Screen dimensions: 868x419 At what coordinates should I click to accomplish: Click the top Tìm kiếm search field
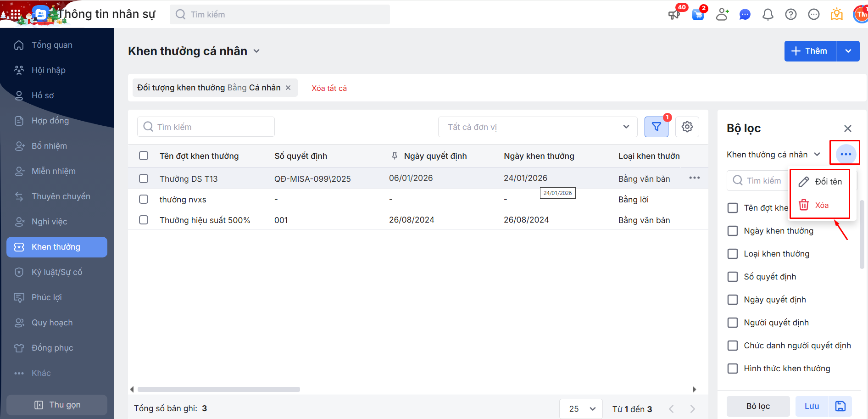(x=280, y=14)
